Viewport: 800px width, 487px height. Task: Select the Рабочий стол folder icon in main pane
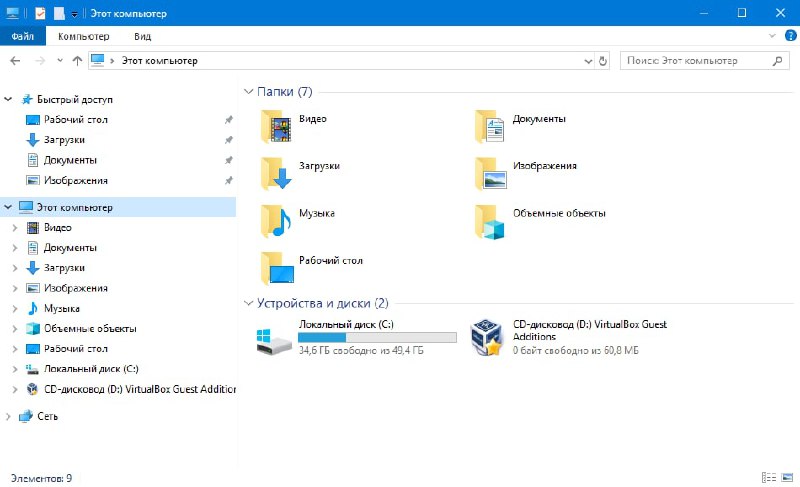click(x=277, y=268)
